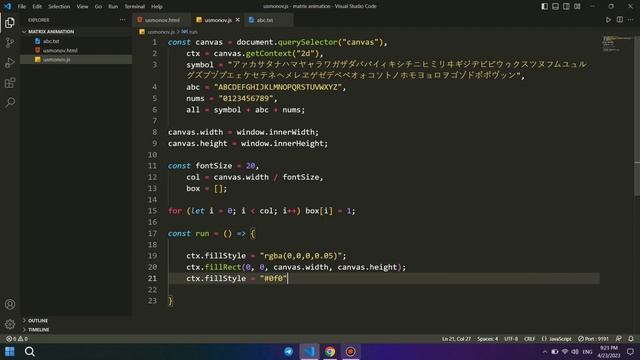Open the Accounts menu icon
The width and height of the screenshot is (640, 360).
click(10, 304)
